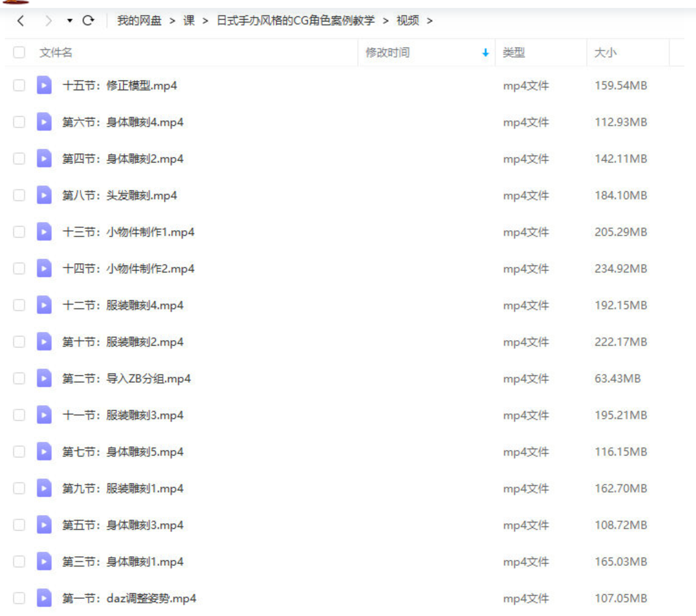Go to 我的网盘 in breadcrumb
Image resolution: width=696 pixels, height=616 pixels.
tap(140, 21)
